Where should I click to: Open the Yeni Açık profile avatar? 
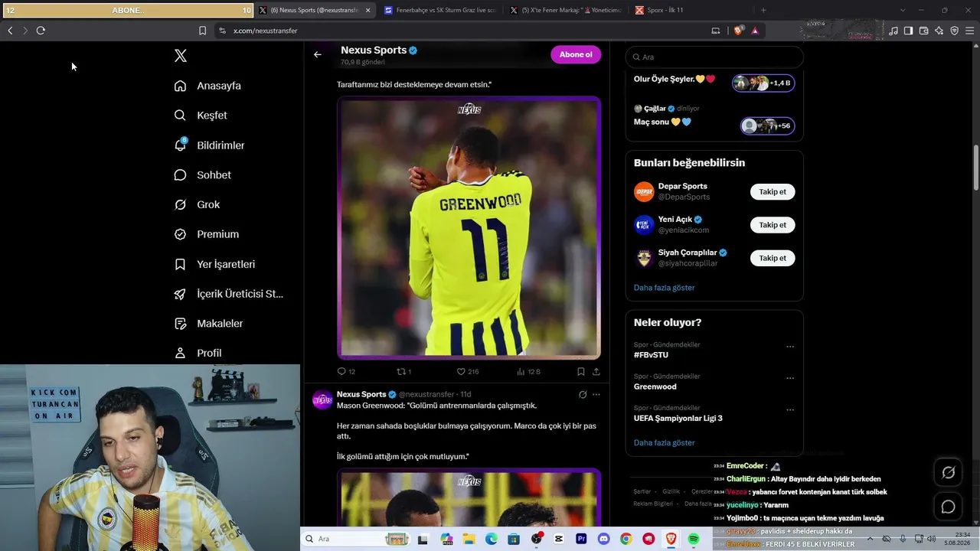644,224
